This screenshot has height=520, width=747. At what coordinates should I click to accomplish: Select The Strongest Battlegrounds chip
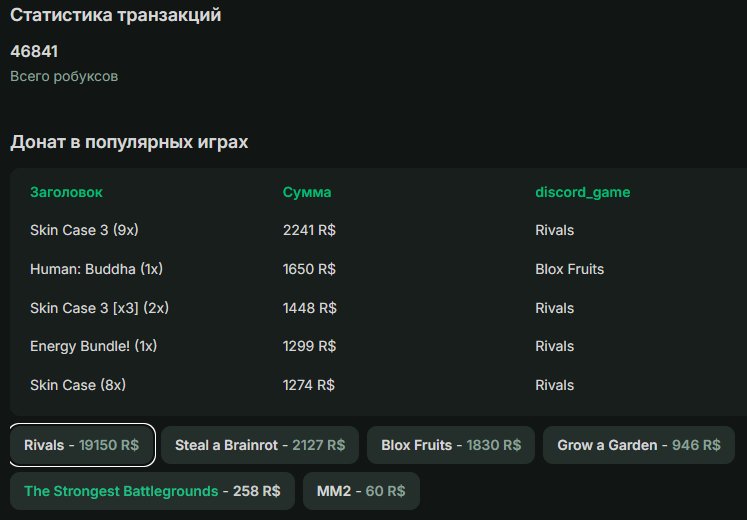point(152,491)
